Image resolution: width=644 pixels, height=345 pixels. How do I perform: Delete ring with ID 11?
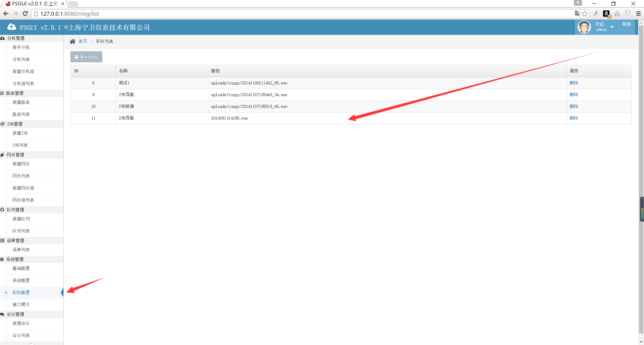pos(574,118)
